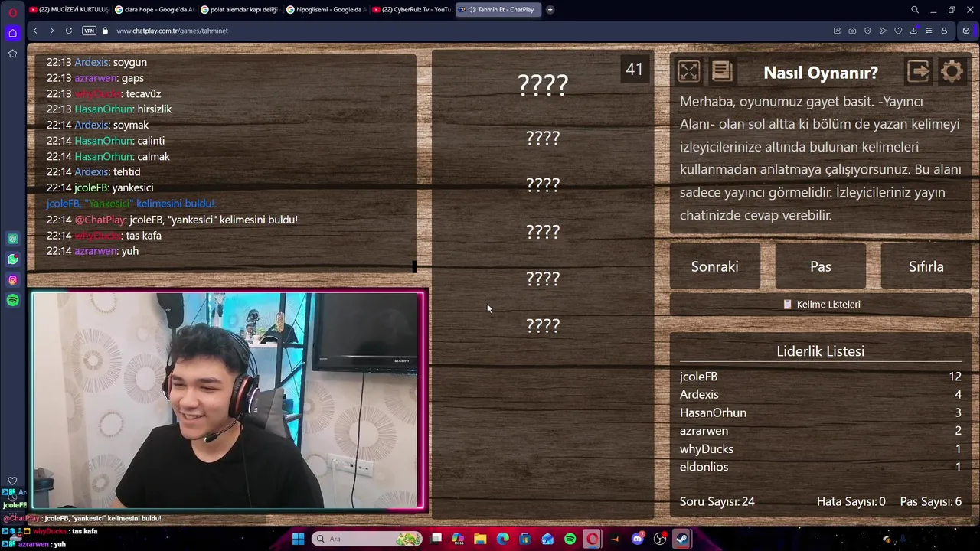Click Ardexis in Liderlik Listesi

pyautogui.click(x=699, y=395)
